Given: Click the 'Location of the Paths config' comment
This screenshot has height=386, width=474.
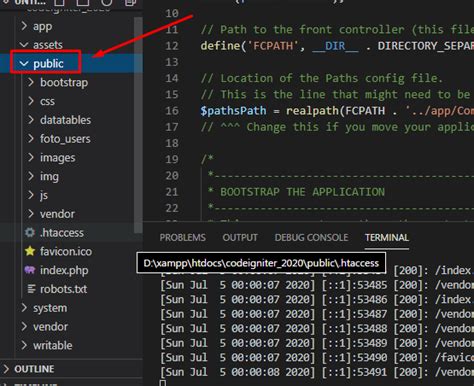Looking at the screenshot, I should (x=322, y=78).
